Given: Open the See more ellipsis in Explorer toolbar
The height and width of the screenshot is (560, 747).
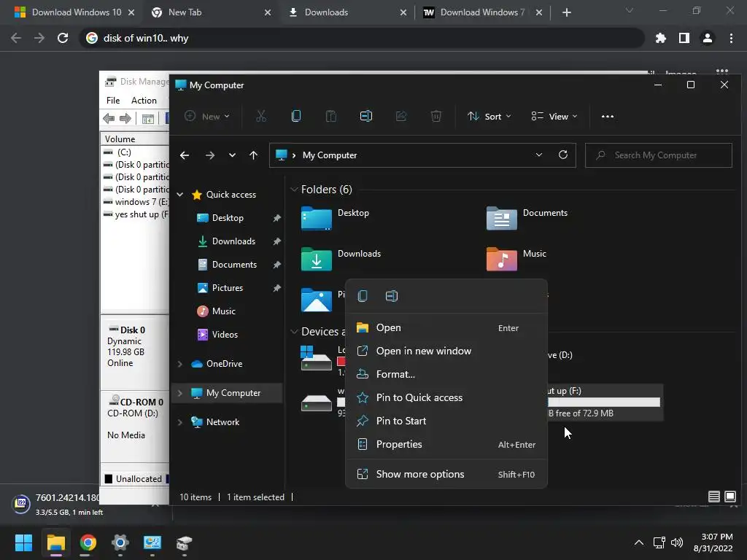Looking at the screenshot, I should pyautogui.click(x=608, y=116).
